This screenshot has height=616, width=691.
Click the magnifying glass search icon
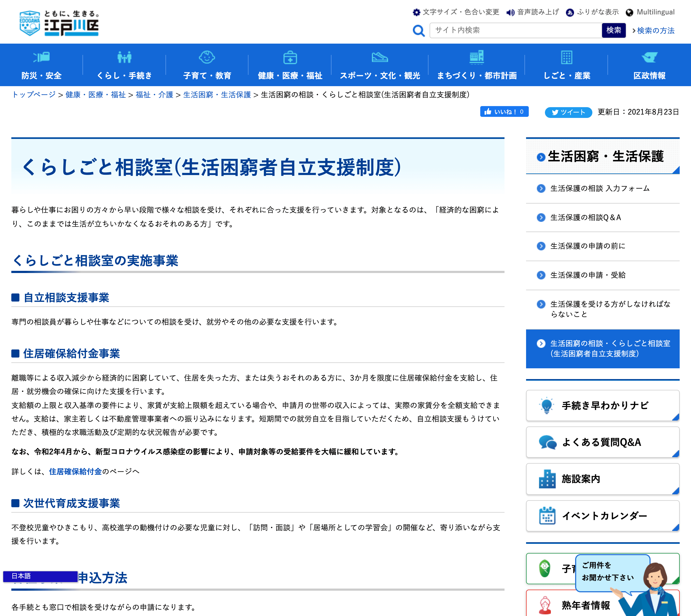point(418,31)
